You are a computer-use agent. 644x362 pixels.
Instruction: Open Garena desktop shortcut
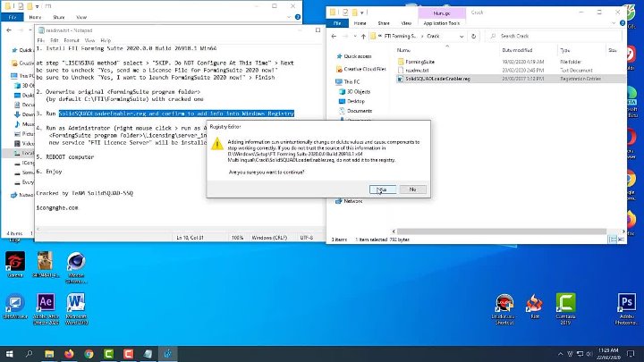(15, 265)
